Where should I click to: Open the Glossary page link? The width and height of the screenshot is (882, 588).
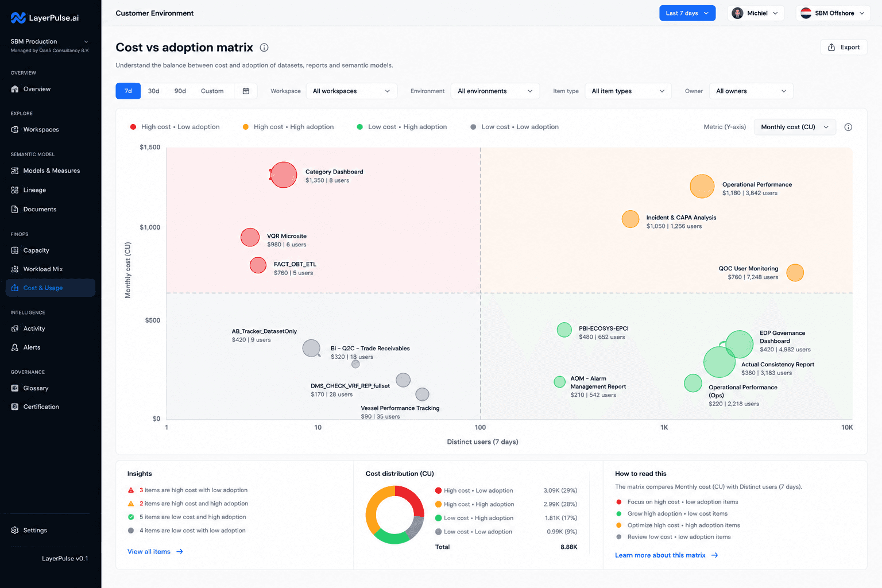coord(51,388)
